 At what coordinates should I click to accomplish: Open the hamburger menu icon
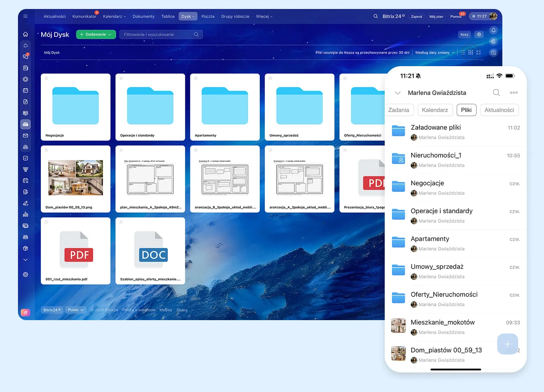click(25, 16)
